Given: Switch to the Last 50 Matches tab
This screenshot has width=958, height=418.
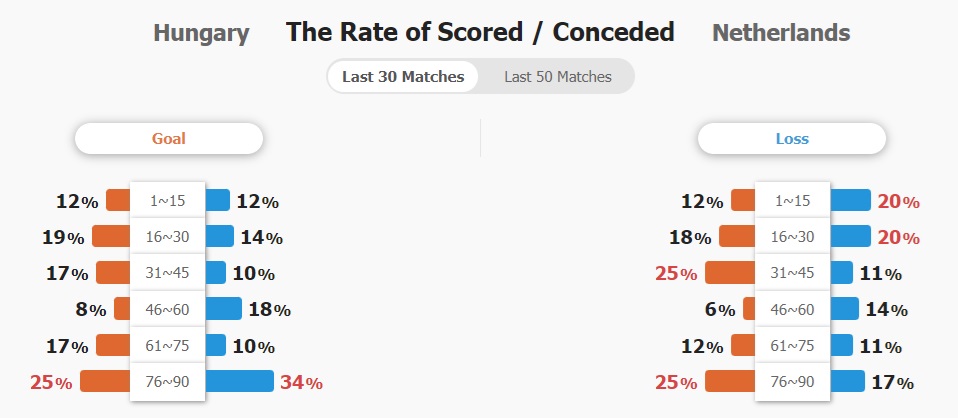Looking at the screenshot, I should [557, 76].
